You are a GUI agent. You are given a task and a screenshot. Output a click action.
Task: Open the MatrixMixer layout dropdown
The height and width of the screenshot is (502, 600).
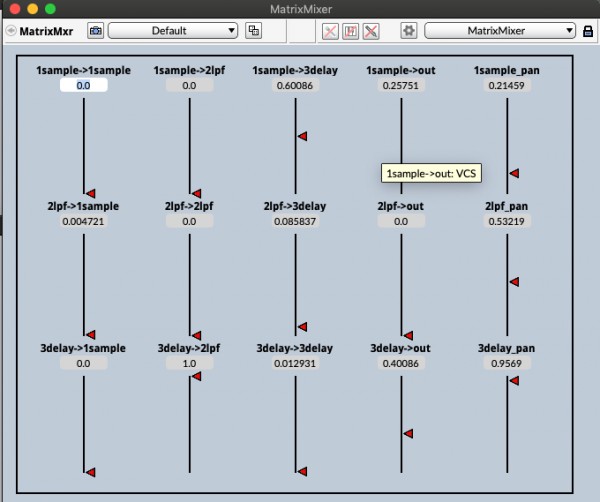point(500,31)
